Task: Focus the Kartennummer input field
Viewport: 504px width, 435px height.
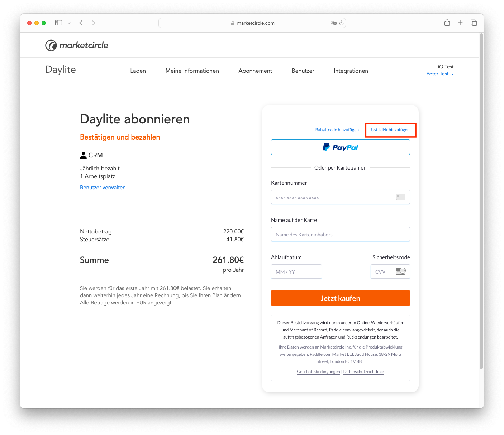Action: point(341,197)
